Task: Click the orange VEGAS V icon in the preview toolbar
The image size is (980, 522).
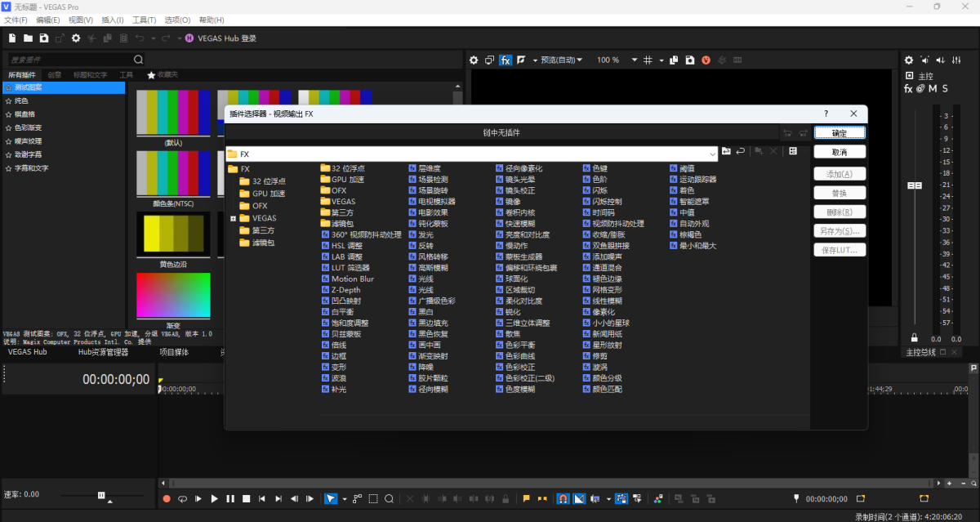Action: pos(706,60)
